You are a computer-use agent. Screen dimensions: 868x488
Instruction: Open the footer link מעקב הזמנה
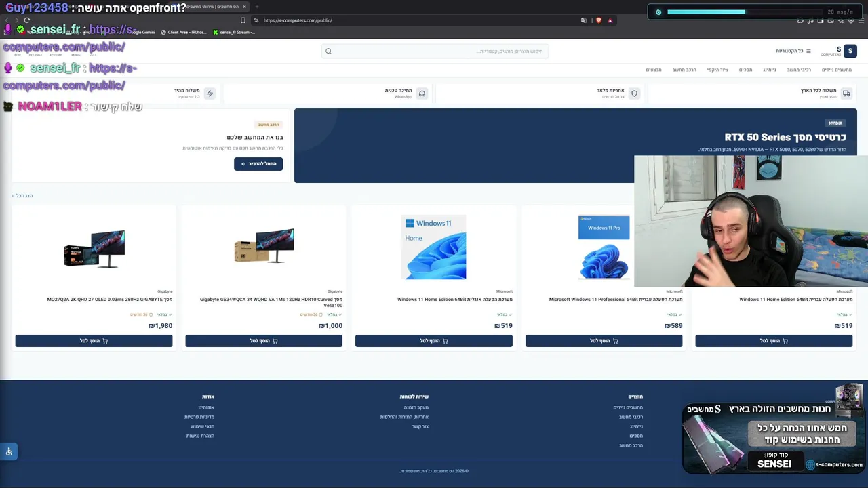coord(416,407)
